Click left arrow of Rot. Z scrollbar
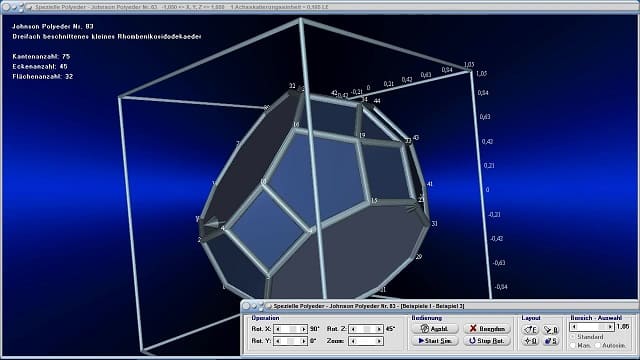 point(353,329)
